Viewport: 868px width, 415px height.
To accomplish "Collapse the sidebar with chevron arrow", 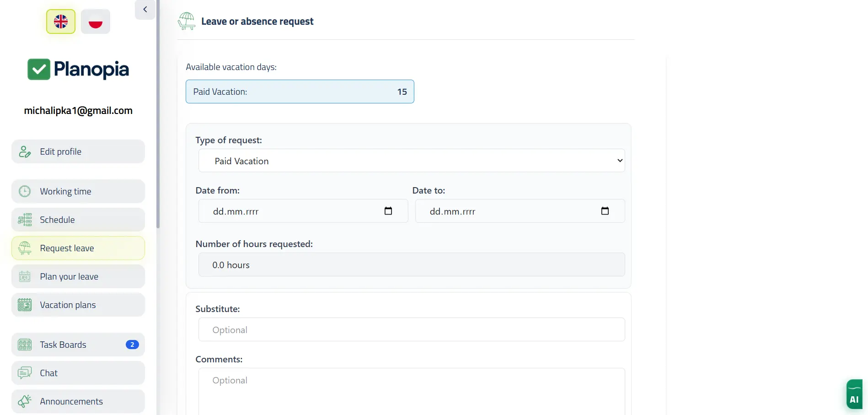I will pyautogui.click(x=145, y=10).
